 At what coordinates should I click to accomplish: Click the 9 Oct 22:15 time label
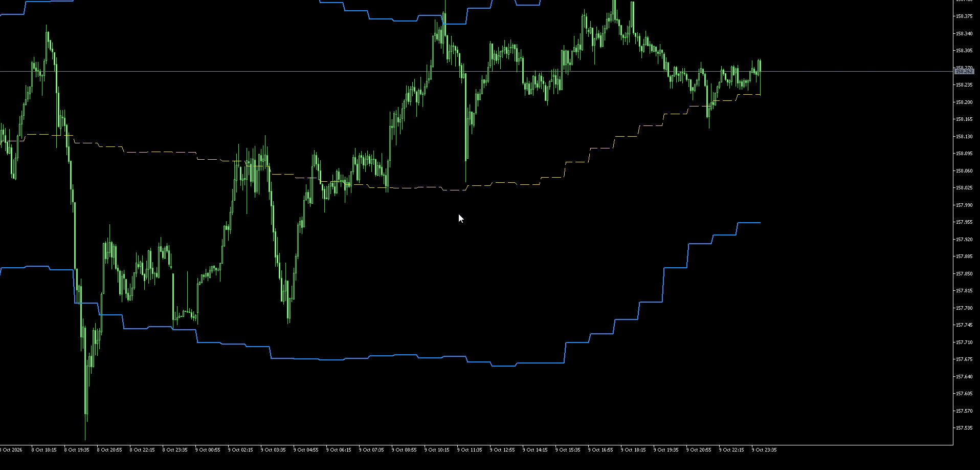(x=731, y=450)
